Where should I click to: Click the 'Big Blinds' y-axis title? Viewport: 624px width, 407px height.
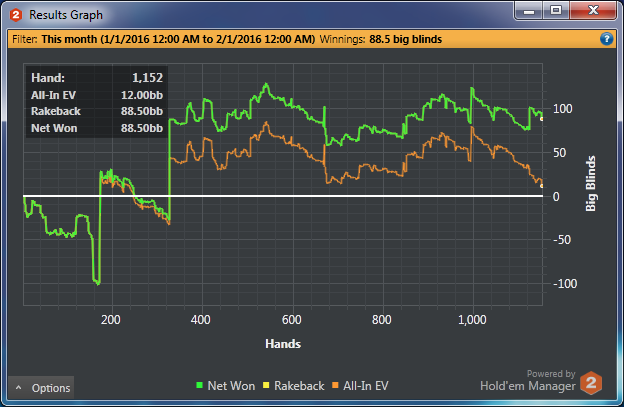click(591, 183)
